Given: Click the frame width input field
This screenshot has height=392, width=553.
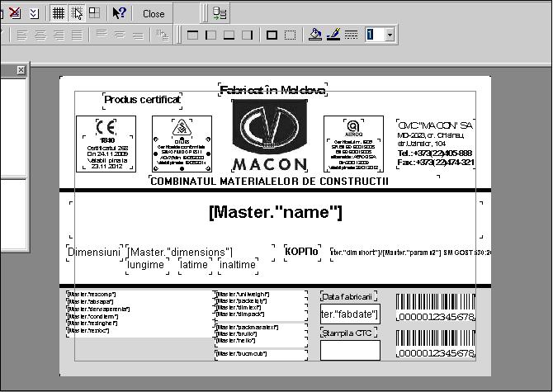Looking at the screenshot, I should (376, 35).
